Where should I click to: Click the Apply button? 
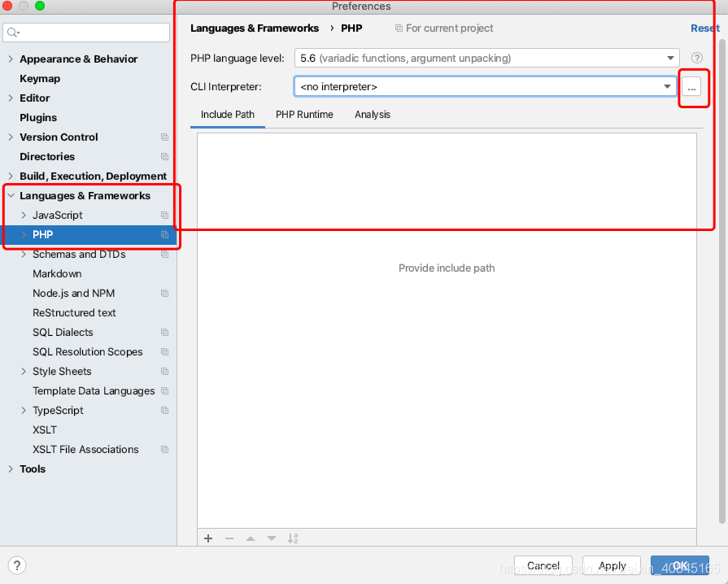point(611,565)
